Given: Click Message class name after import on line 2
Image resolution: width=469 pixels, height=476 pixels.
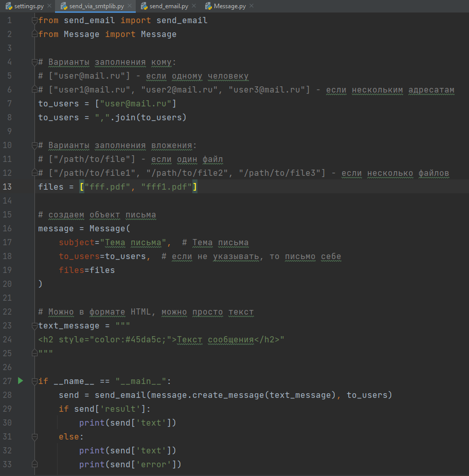Looking at the screenshot, I should tap(158, 34).
